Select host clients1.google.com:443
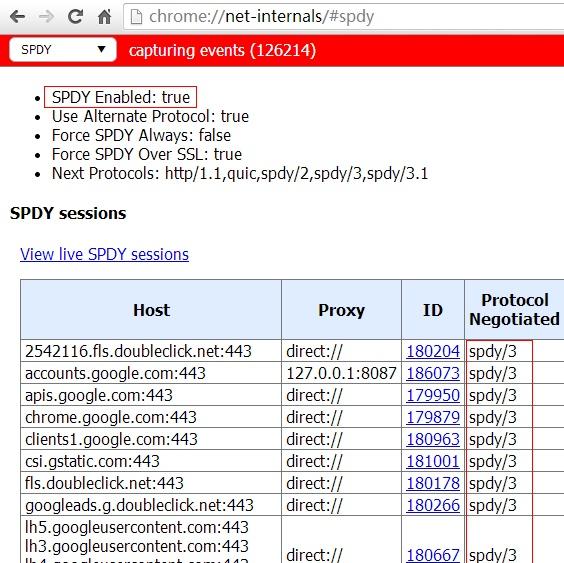 tap(111, 439)
